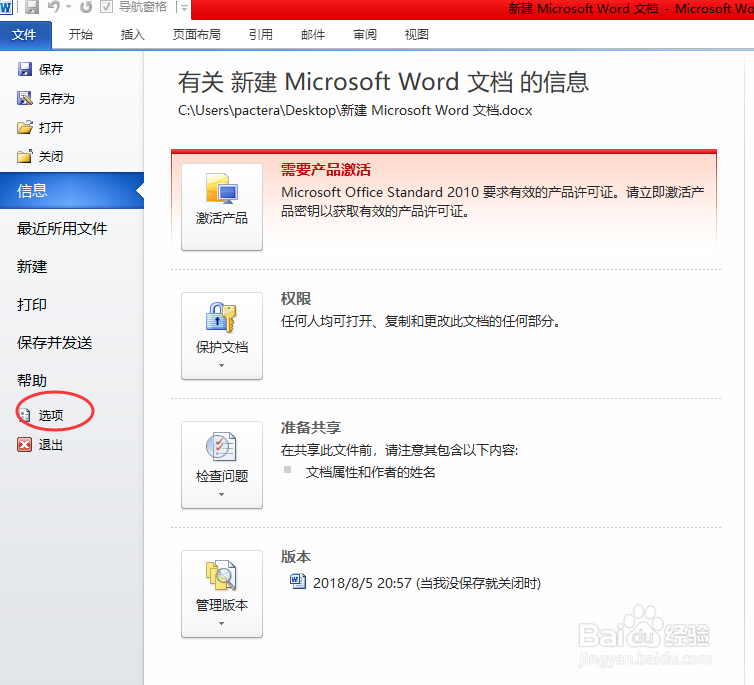Open the autosaved version 2018/8/5 20:57
This screenshot has width=754, height=685.
(416, 583)
